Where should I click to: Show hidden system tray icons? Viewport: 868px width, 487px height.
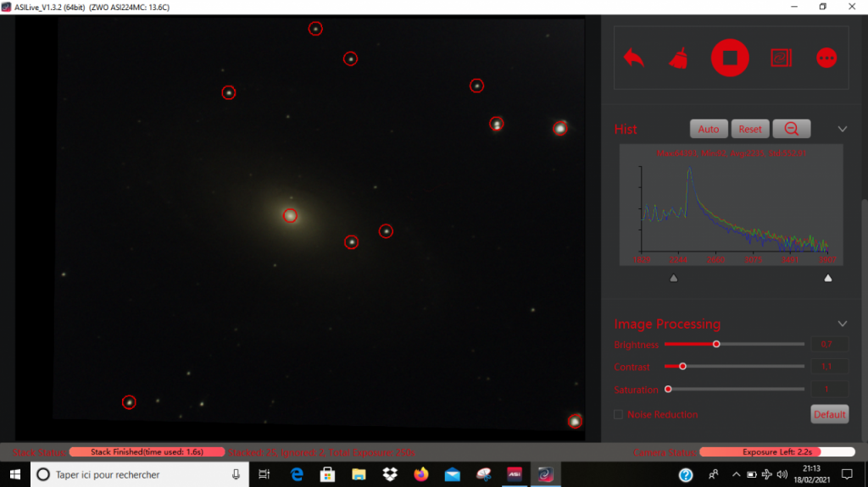(x=736, y=474)
